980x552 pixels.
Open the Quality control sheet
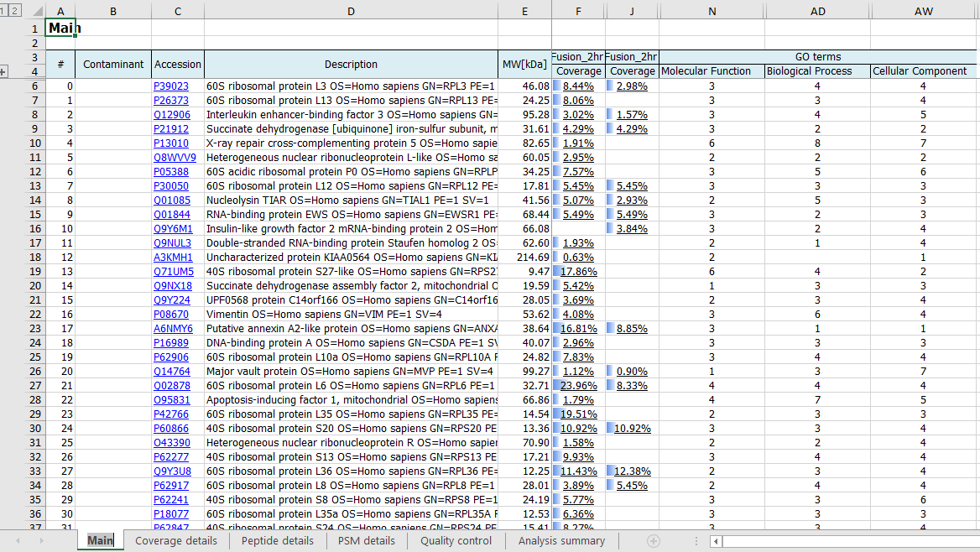[x=455, y=541]
